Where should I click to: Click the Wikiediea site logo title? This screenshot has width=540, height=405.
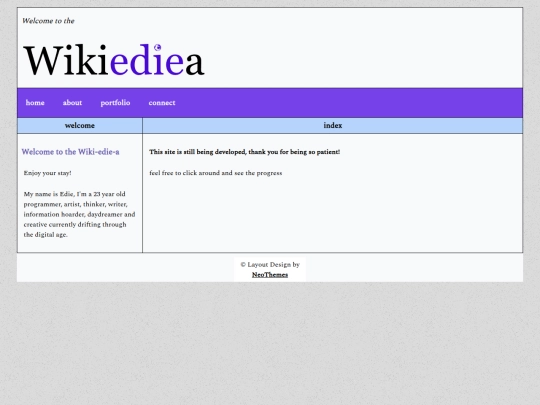[114, 60]
